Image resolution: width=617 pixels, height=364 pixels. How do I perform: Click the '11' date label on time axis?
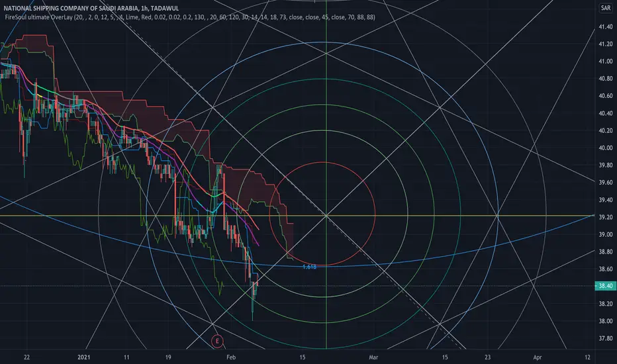(x=126, y=357)
